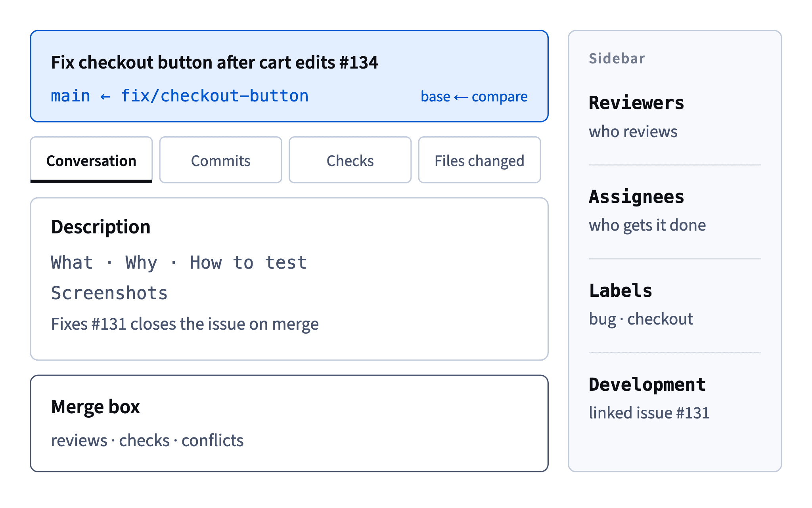The image size is (812, 508).
Task: Click the 'who reviews' text
Action: tap(633, 132)
